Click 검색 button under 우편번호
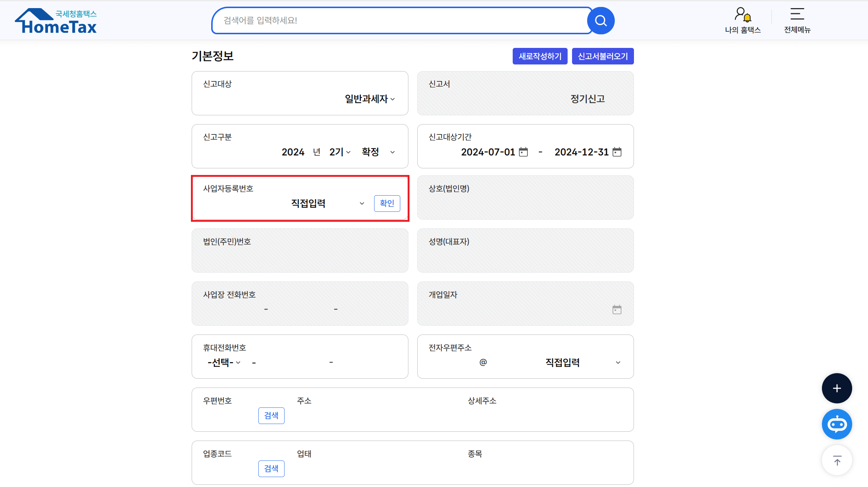868x487 pixels. point(271,416)
